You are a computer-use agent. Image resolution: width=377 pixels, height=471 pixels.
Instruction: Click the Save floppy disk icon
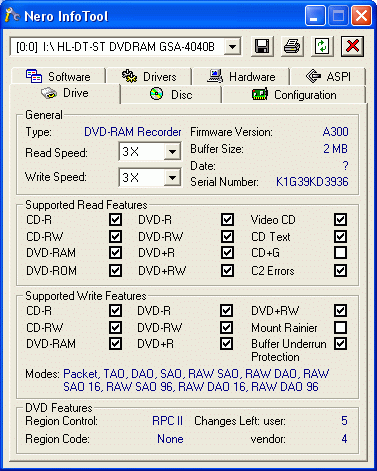(262, 46)
